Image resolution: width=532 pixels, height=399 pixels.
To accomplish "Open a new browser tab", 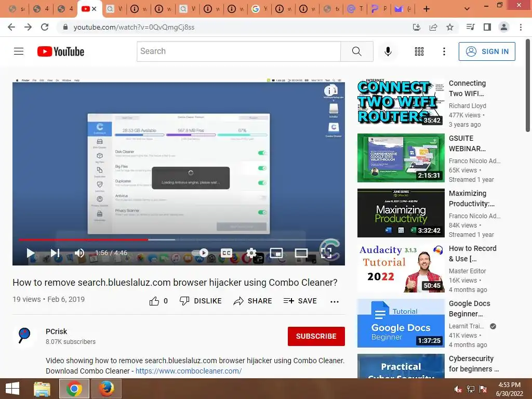I will [x=427, y=9].
